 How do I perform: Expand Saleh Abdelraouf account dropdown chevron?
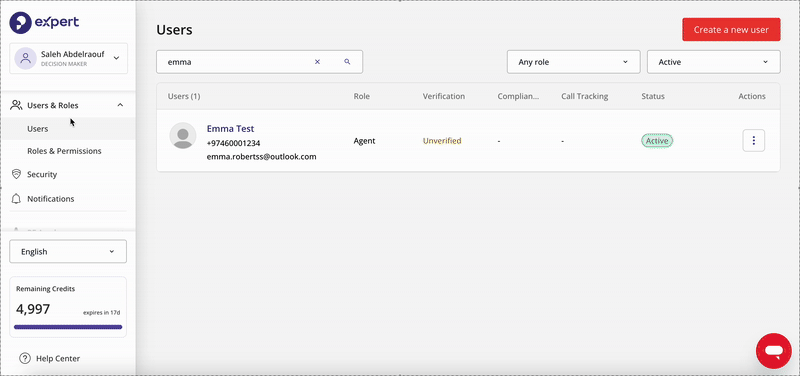click(x=116, y=58)
